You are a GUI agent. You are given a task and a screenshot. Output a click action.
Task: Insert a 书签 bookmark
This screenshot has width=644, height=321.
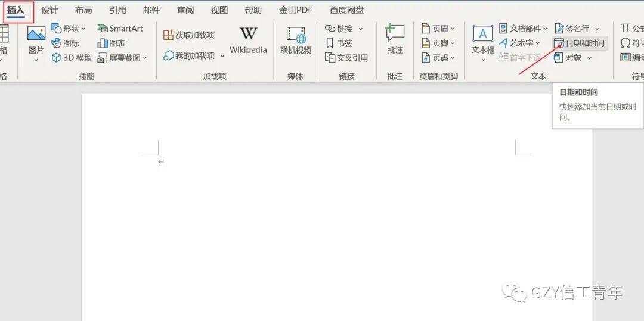[339, 43]
